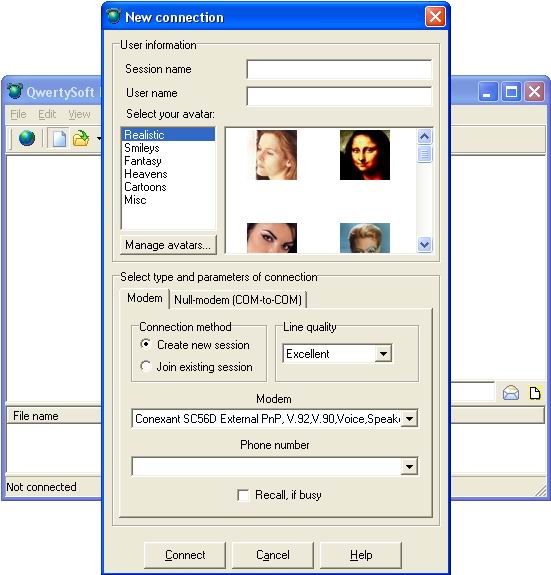Expand the Modem device dropdown
Screen dimensions: 551x575
click(x=409, y=418)
